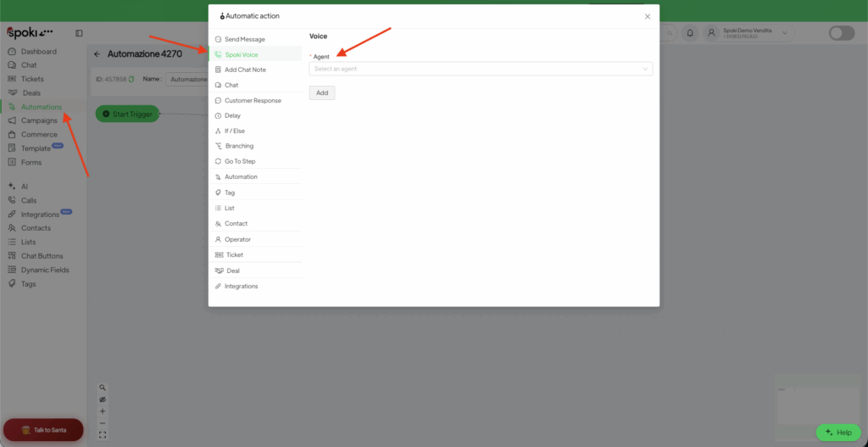The height and width of the screenshot is (447, 868).
Task: Click the fullscreen icon on canvas controls
Action: [x=103, y=434]
